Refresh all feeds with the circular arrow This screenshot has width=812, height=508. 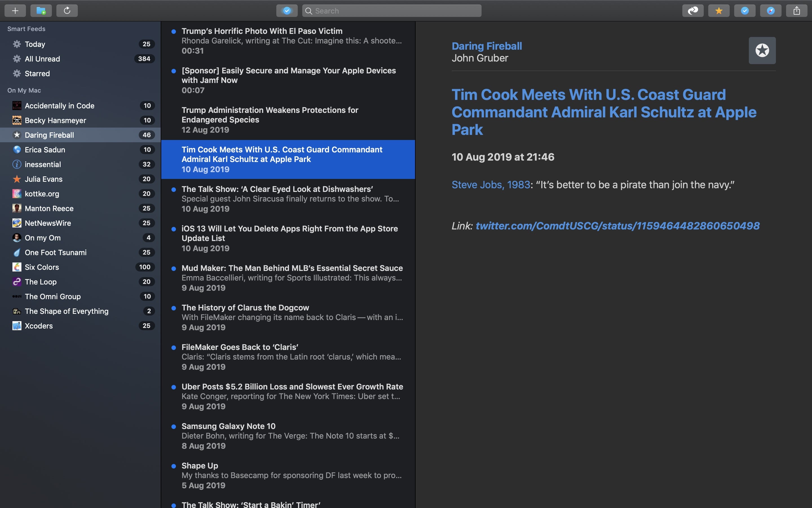pos(67,11)
